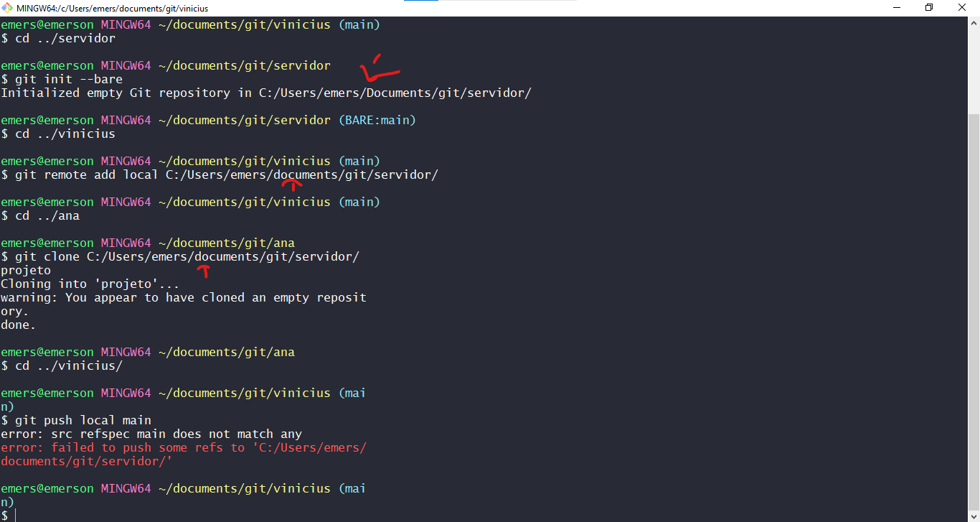
Task: Click the "Cloning into 'projeto'..." output line
Action: [90, 284]
